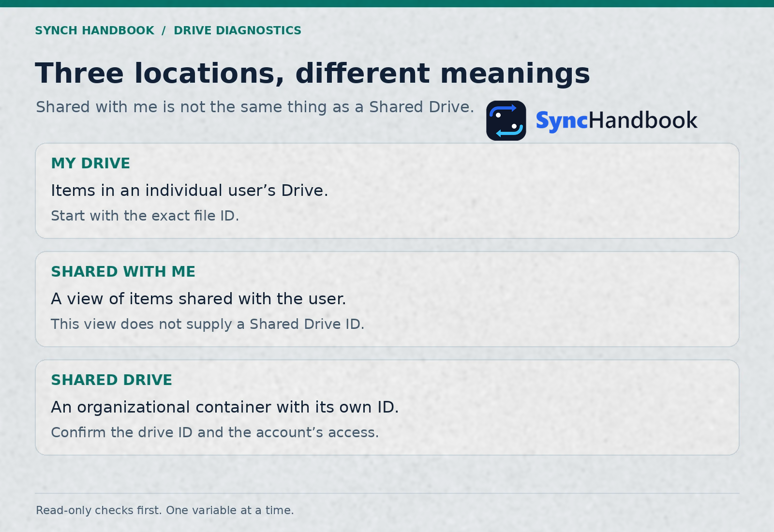Click 'An organizational container with its own ID.'
The image size is (774, 532).
pyautogui.click(x=225, y=407)
